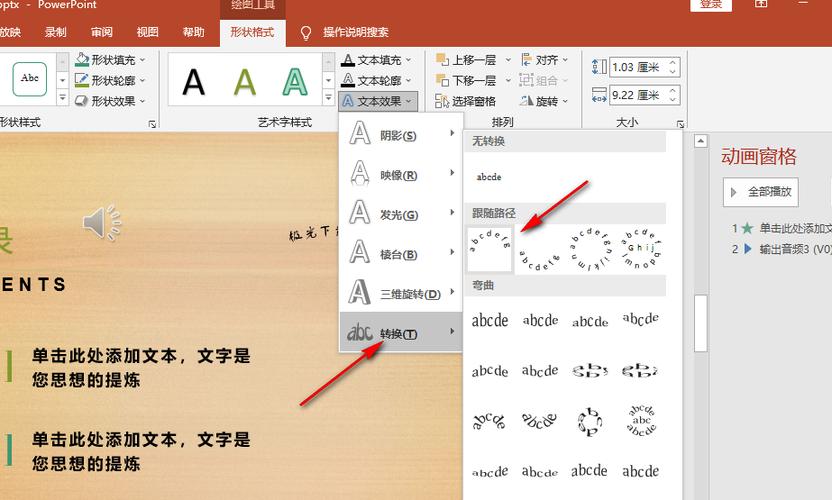Select the first warp effect in row two

(490, 370)
